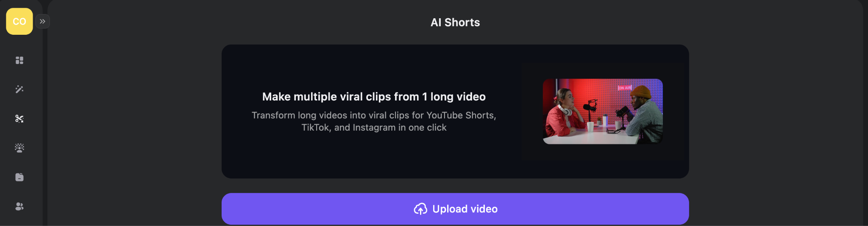The height and width of the screenshot is (226, 868).
Task: Expand the sidebar with the double-chevron button
Action: click(42, 21)
